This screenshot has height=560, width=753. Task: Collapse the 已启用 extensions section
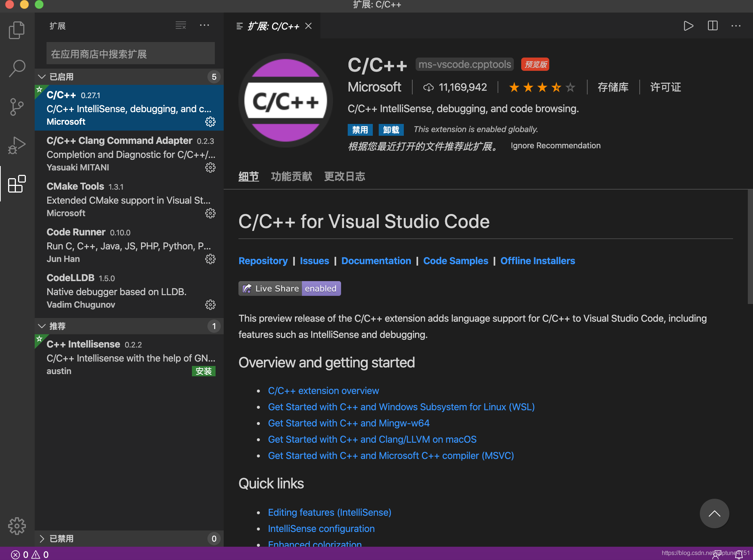[42, 76]
